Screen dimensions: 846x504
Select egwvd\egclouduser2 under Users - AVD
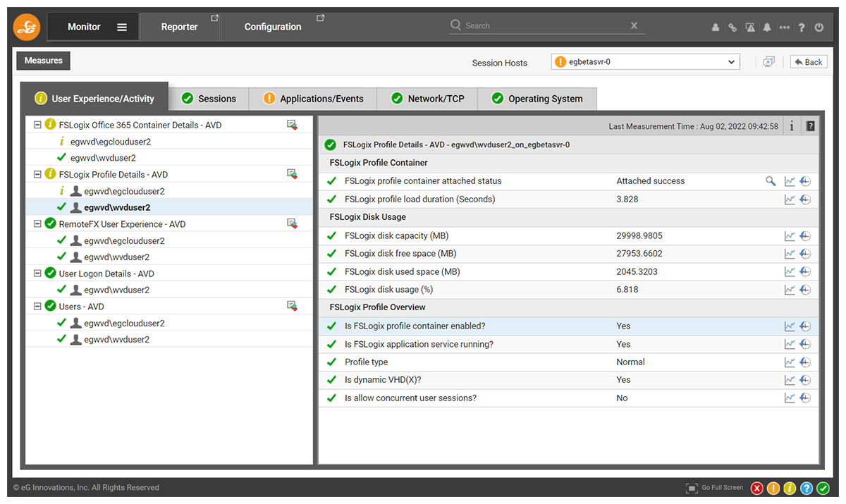(x=124, y=323)
